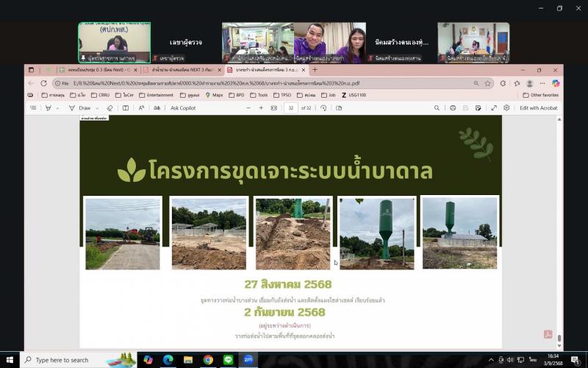Refresh the browser page
The height and width of the screenshot is (368, 588).
(x=44, y=83)
